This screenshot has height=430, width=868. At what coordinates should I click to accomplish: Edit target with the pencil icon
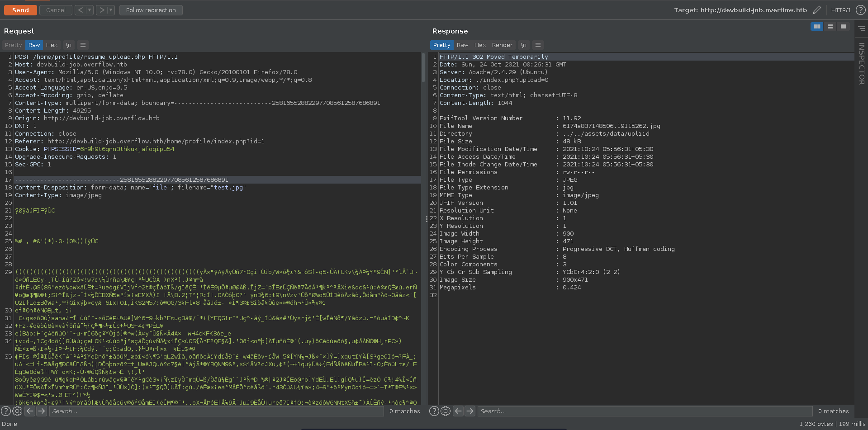pyautogui.click(x=816, y=10)
